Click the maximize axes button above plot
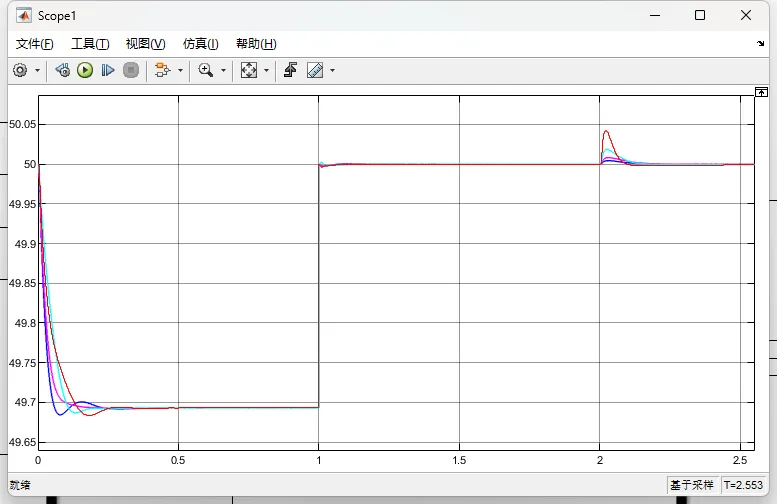The width and height of the screenshot is (777, 504). pyautogui.click(x=762, y=92)
